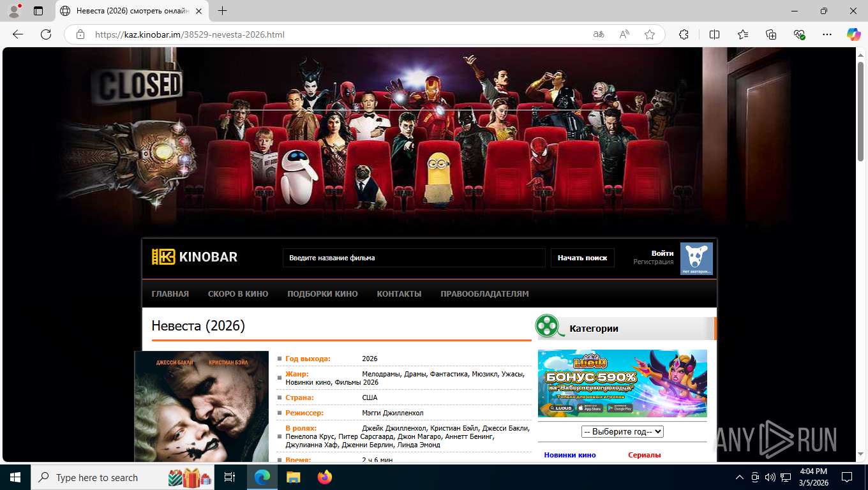Click the user avatar image next to Войти
This screenshot has width=868, height=490.
[696, 258]
